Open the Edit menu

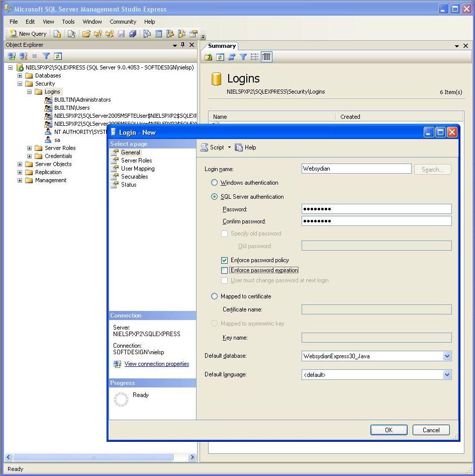[x=30, y=22]
